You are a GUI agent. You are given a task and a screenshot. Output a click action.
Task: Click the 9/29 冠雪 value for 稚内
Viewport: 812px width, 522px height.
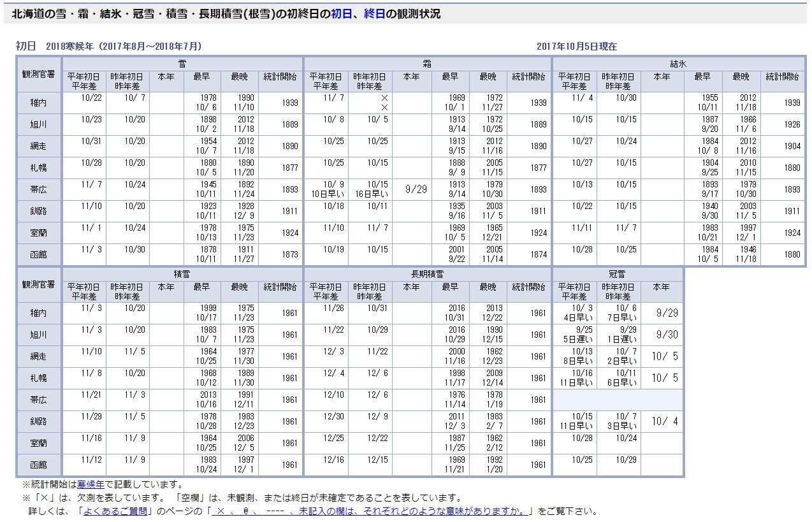point(667,313)
